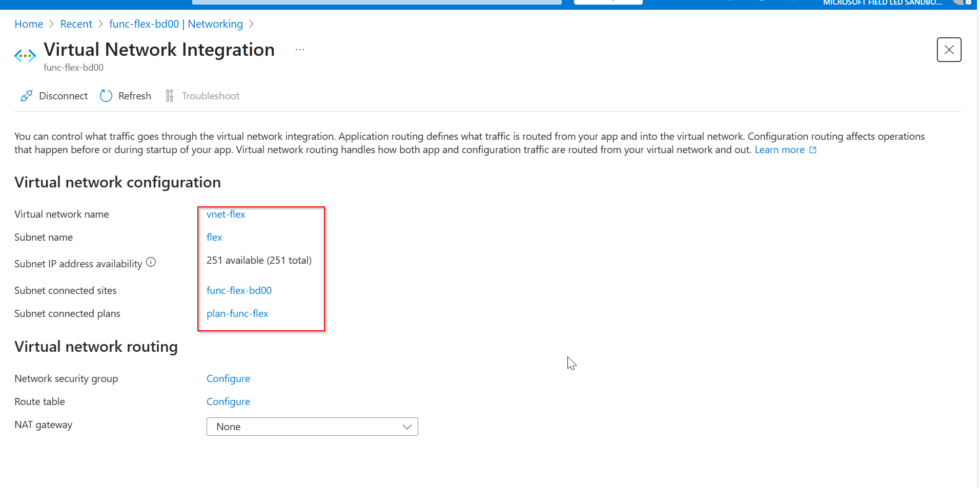Click the 'Virtual network name' label
Image resolution: width=980 pixels, height=488 pixels.
click(x=62, y=214)
